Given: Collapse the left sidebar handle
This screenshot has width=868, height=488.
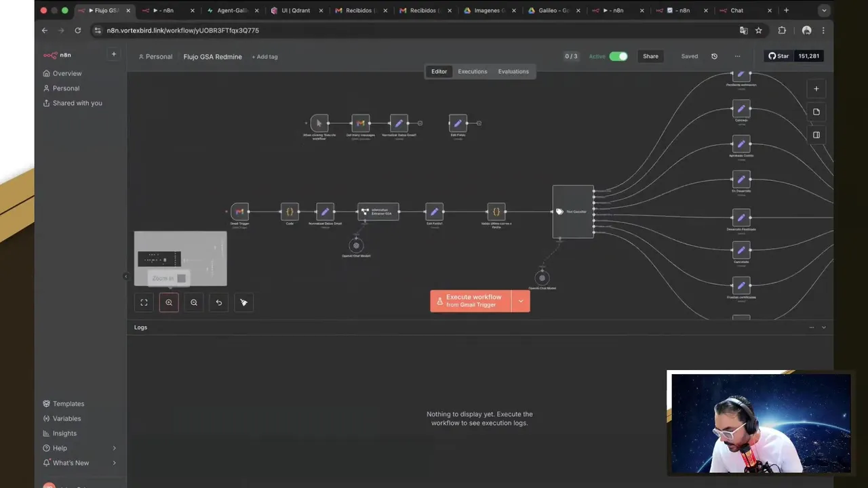Looking at the screenshot, I should click(125, 276).
